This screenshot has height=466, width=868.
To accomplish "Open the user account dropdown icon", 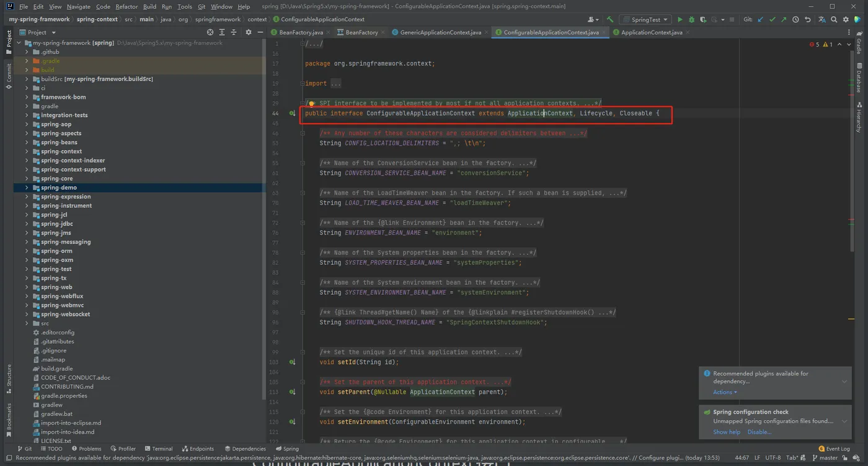I will point(593,20).
